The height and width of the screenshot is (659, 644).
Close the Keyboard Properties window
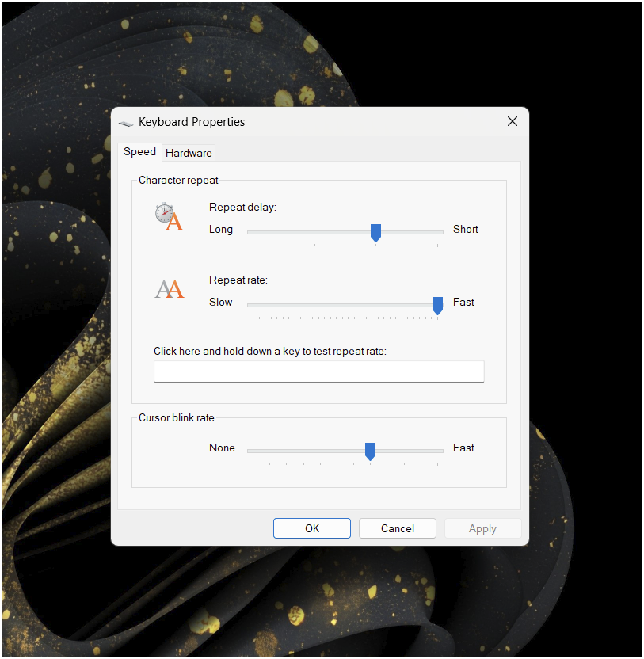pyautogui.click(x=513, y=121)
